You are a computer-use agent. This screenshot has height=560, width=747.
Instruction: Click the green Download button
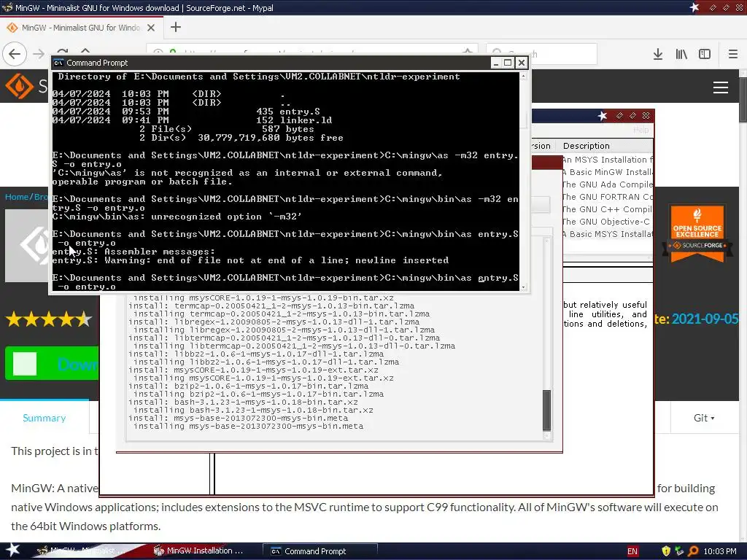(x=52, y=363)
